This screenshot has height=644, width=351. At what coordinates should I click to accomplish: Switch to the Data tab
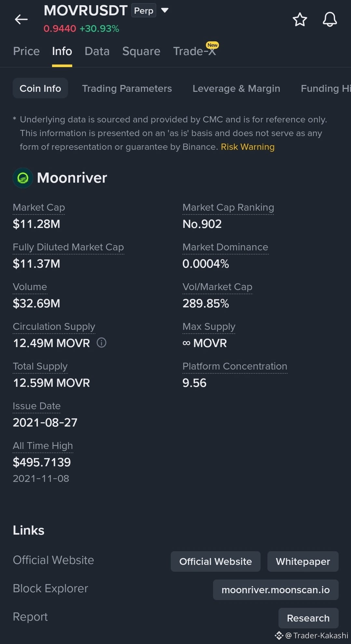pyautogui.click(x=97, y=51)
